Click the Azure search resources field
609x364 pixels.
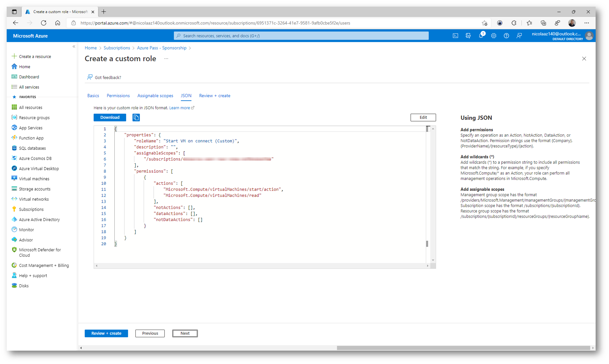point(301,36)
